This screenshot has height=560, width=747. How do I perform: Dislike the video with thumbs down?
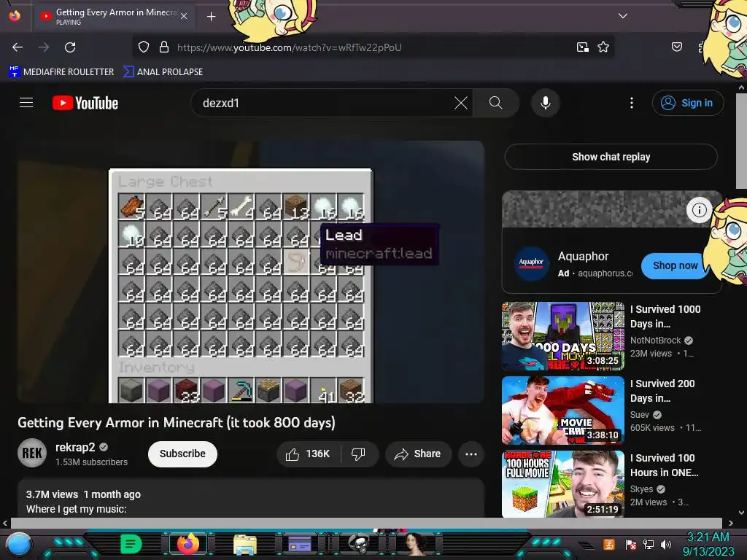coord(358,454)
